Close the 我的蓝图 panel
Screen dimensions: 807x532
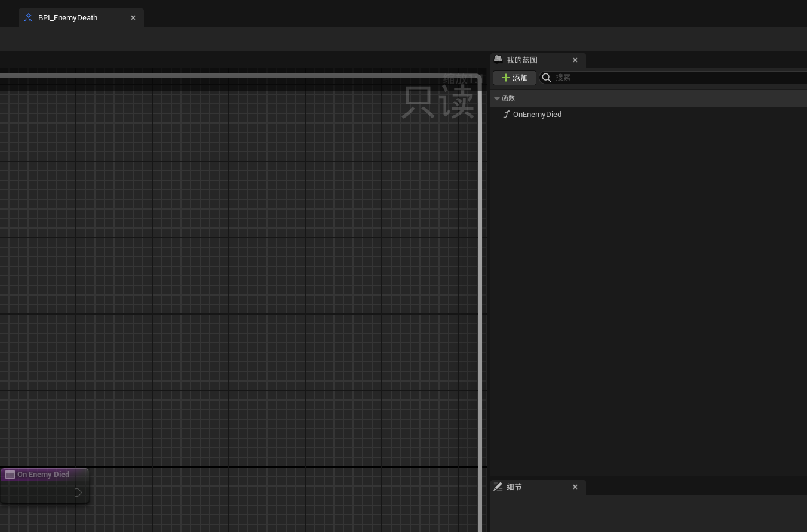click(x=575, y=60)
